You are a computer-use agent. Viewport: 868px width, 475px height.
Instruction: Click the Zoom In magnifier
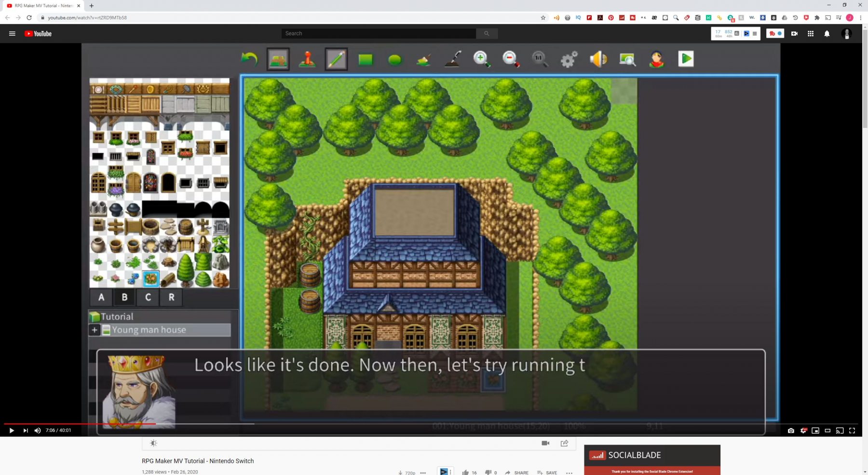coord(482,59)
